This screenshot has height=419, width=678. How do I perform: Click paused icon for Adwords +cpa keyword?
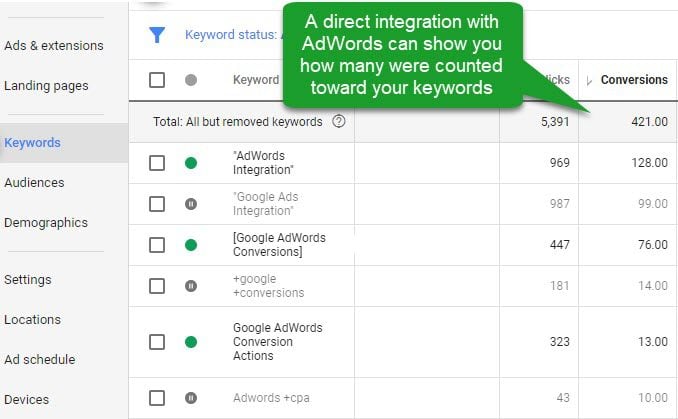[x=191, y=398]
